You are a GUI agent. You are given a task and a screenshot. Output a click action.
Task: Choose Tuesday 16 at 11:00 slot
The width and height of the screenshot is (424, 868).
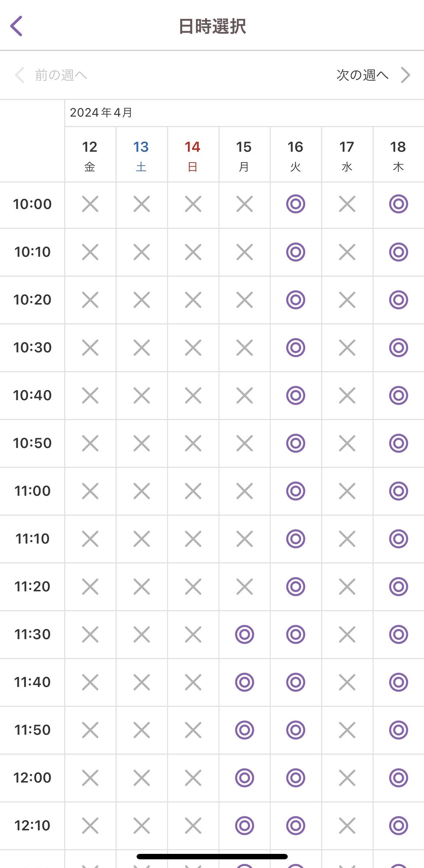tap(295, 491)
